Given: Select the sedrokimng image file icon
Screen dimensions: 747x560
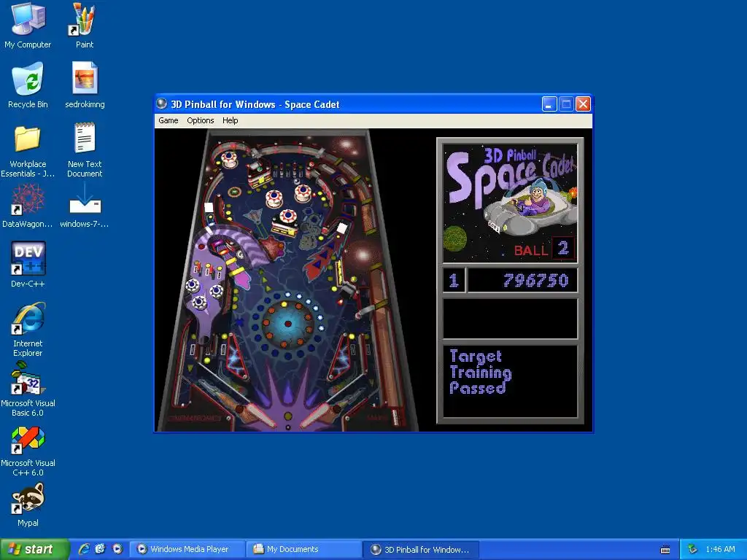Looking at the screenshot, I should [85, 85].
